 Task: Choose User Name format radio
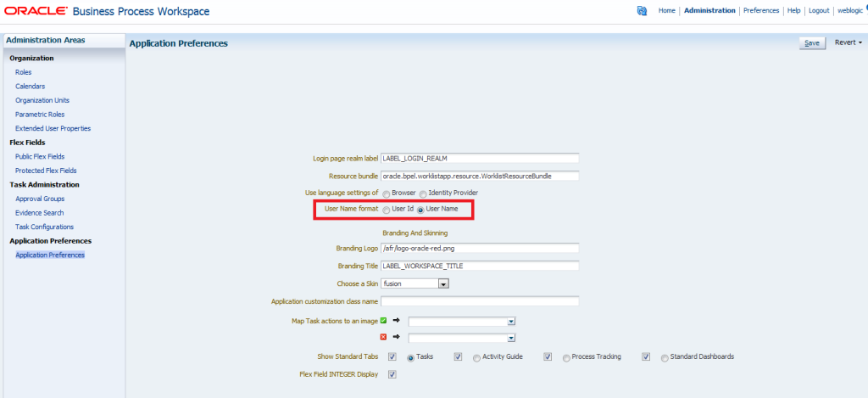[420, 210]
